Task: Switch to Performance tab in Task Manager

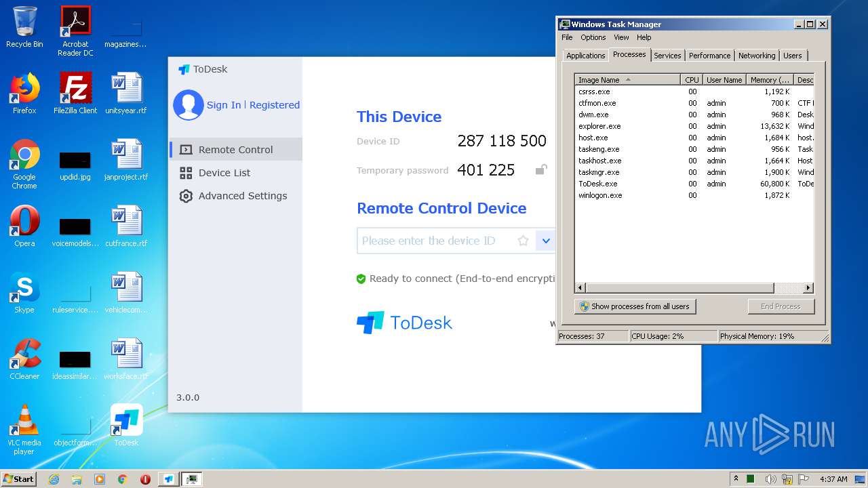Action: pyautogui.click(x=710, y=56)
